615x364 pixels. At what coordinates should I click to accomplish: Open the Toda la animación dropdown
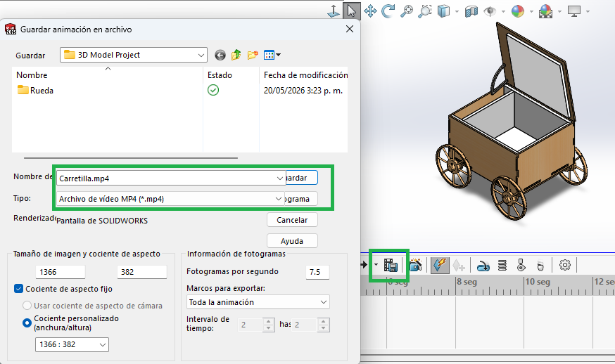tap(324, 302)
